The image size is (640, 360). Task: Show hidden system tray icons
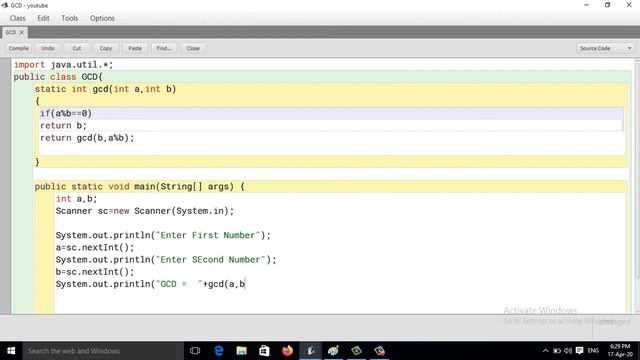tap(546, 351)
